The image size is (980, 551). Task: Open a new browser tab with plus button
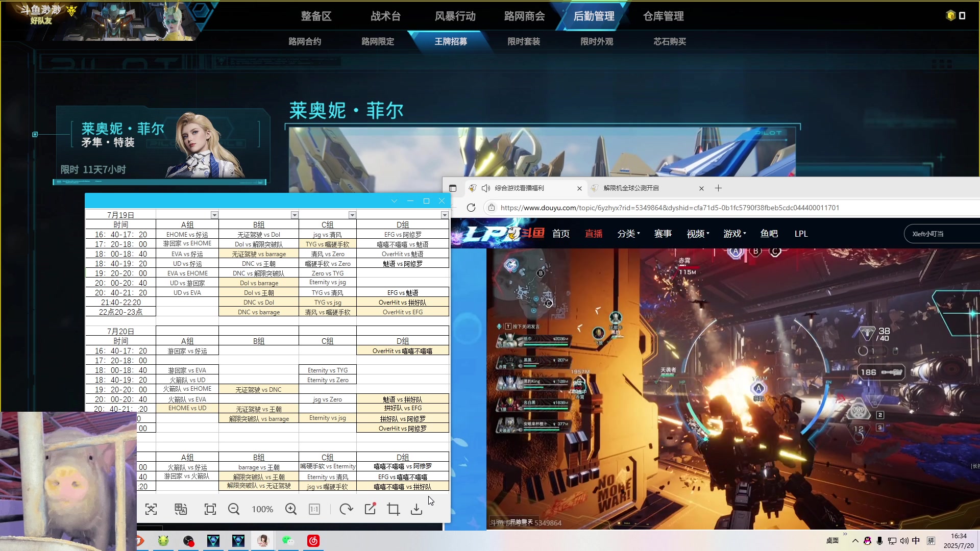click(x=718, y=188)
